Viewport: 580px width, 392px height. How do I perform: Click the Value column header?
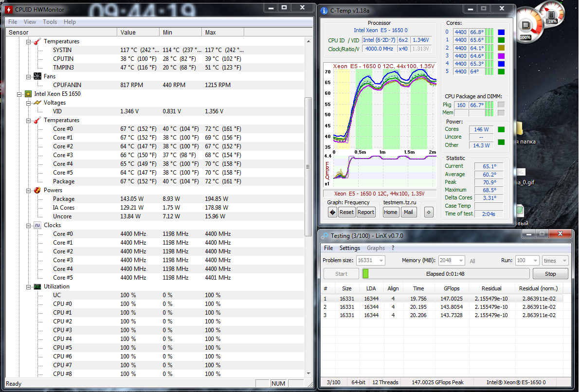point(138,33)
